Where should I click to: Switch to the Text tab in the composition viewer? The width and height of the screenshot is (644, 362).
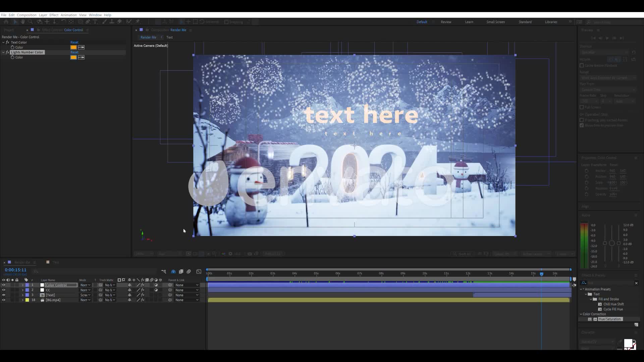(169, 38)
